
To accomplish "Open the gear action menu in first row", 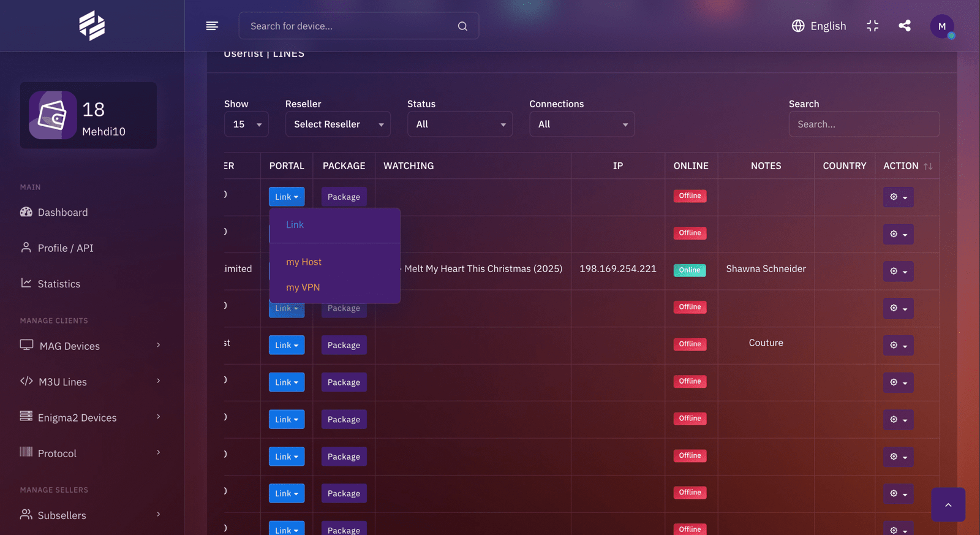I will (898, 197).
